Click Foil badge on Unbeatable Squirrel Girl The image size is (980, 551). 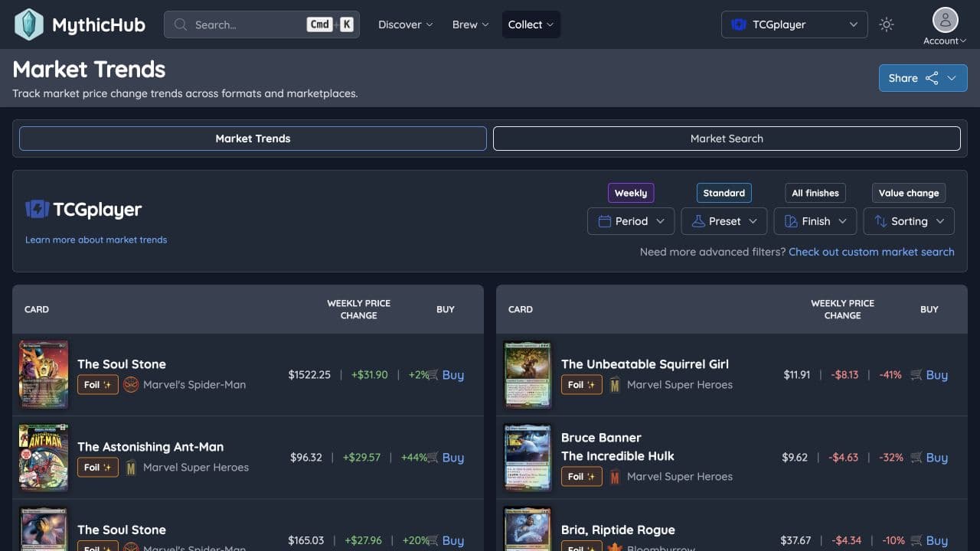[582, 384]
